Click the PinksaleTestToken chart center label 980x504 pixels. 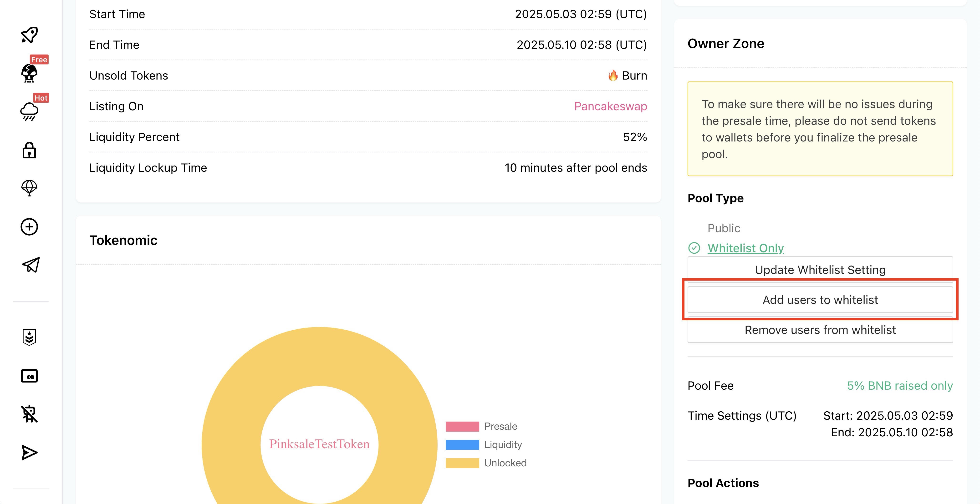(319, 444)
